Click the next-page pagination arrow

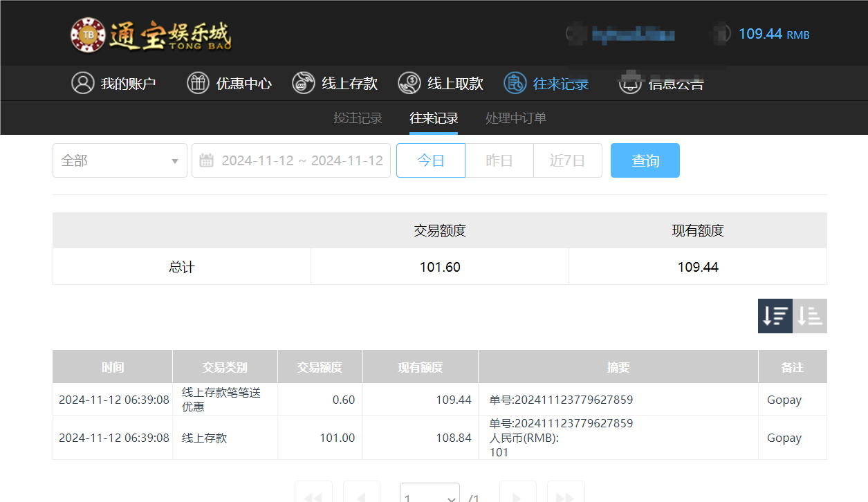pyautogui.click(x=516, y=494)
